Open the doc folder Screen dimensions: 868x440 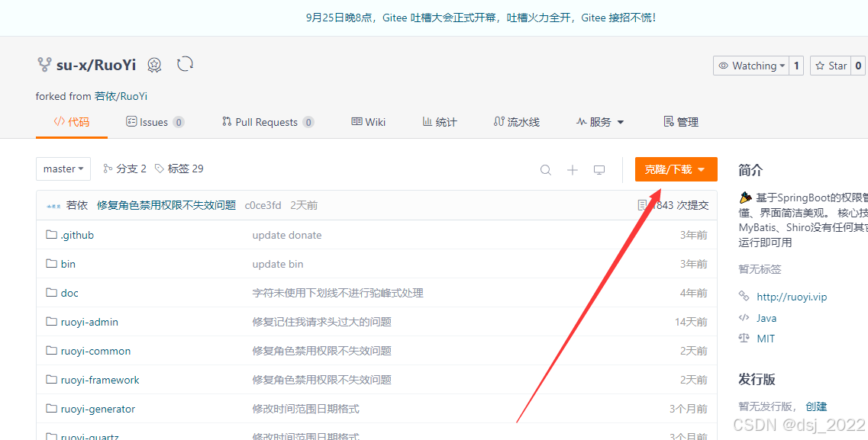click(69, 293)
